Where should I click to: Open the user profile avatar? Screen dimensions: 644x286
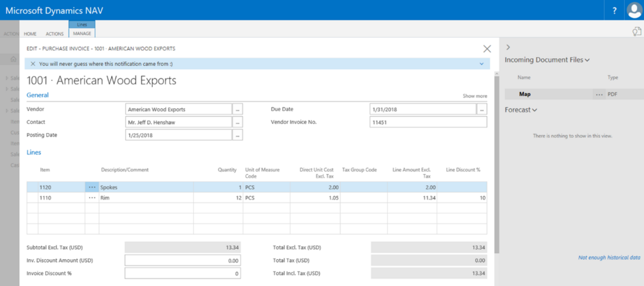[634, 10]
